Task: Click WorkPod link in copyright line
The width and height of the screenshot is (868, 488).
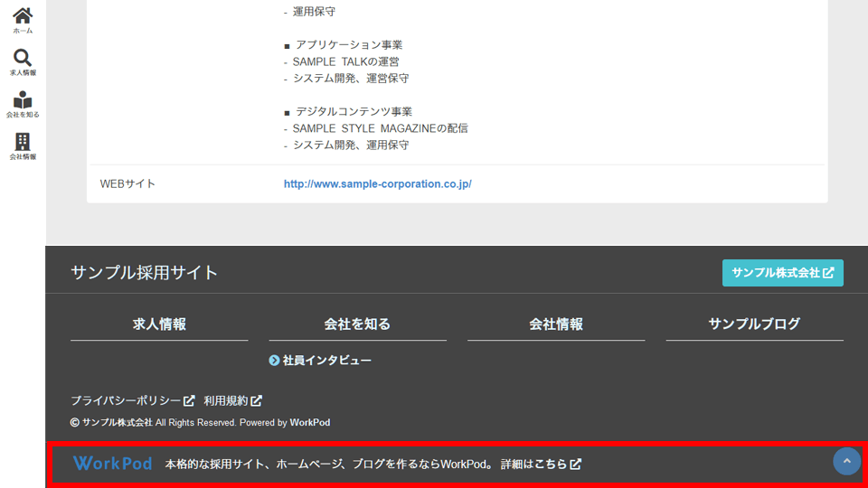Action: click(x=310, y=422)
